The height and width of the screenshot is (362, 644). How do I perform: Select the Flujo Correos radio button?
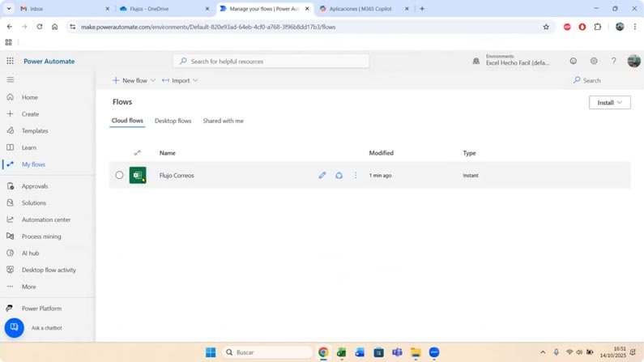click(x=119, y=175)
